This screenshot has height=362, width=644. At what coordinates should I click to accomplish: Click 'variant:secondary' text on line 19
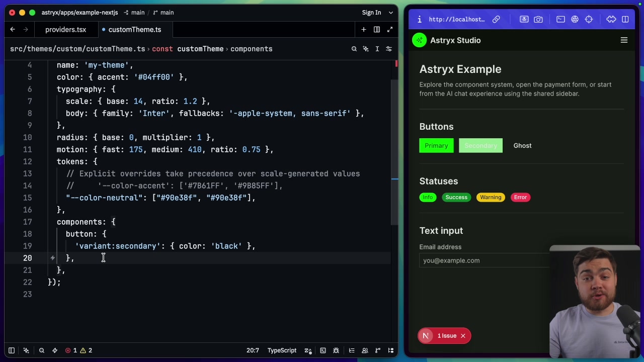point(118,246)
